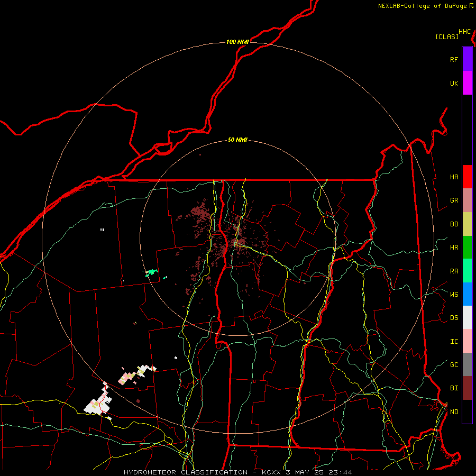The width and height of the screenshot is (476, 476).
Task: Click the BI brown legend swatch
Action: pos(467,388)
